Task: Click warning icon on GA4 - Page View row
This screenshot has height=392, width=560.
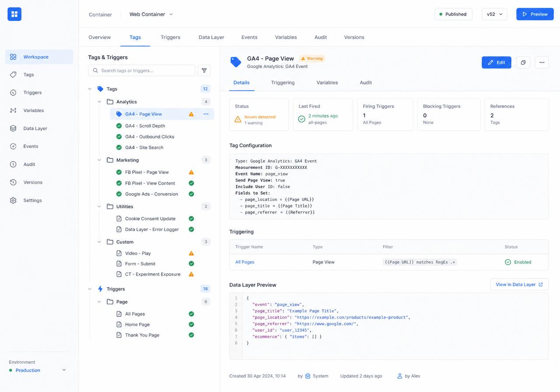Action: [x=191, y=114]
